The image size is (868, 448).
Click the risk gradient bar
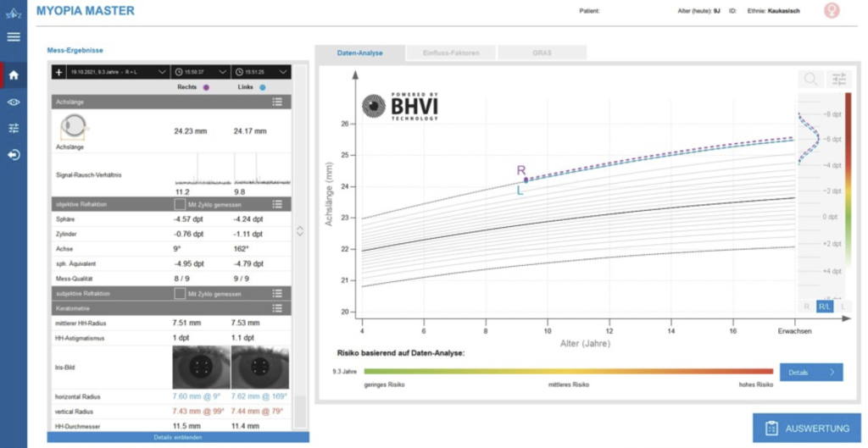click(568, 372)
